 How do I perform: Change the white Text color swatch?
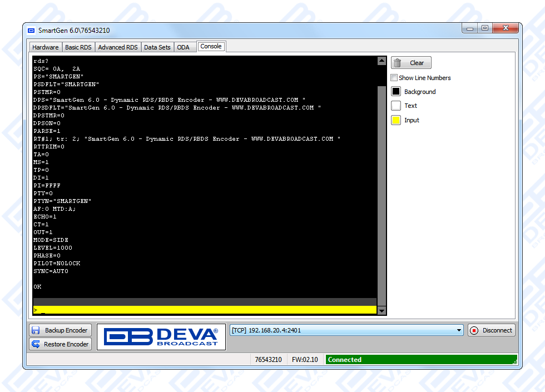coord(396,106)
